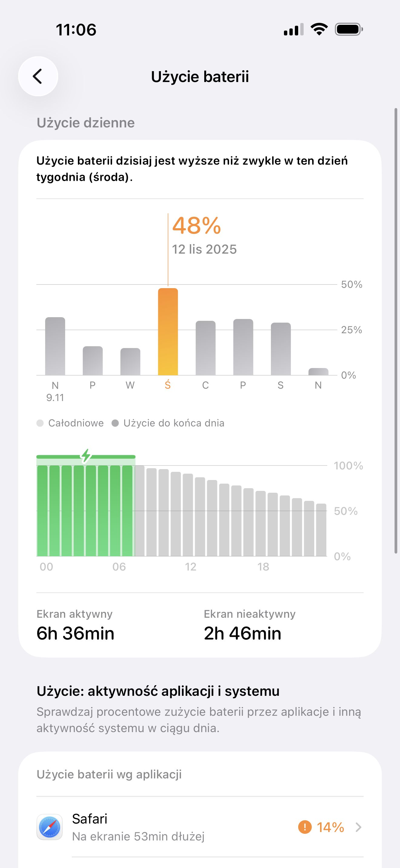Tap the Wi-Fi status icon
400x868 pixels.
click(x=319, y=29)
